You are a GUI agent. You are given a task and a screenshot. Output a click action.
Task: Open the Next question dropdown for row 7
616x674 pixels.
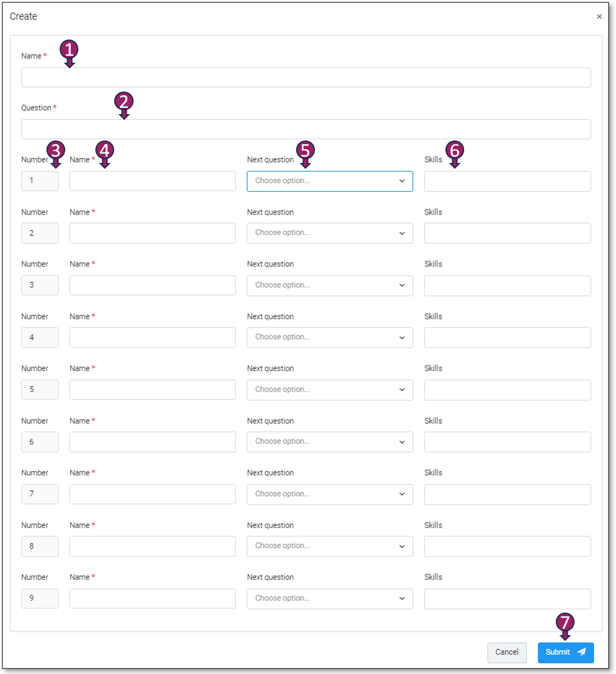pos(329,494)
